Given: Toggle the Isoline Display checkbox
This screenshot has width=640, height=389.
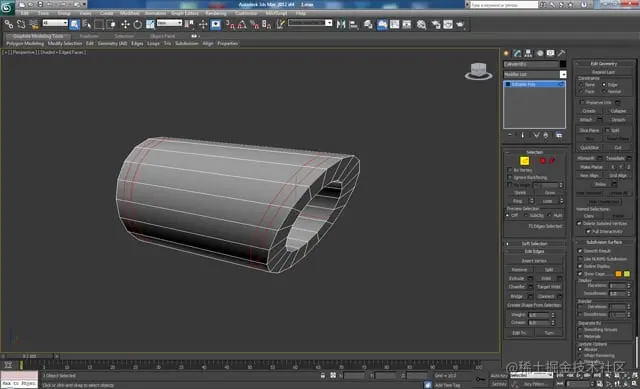Looking at the screenshot, I should (x=580, y=266).
